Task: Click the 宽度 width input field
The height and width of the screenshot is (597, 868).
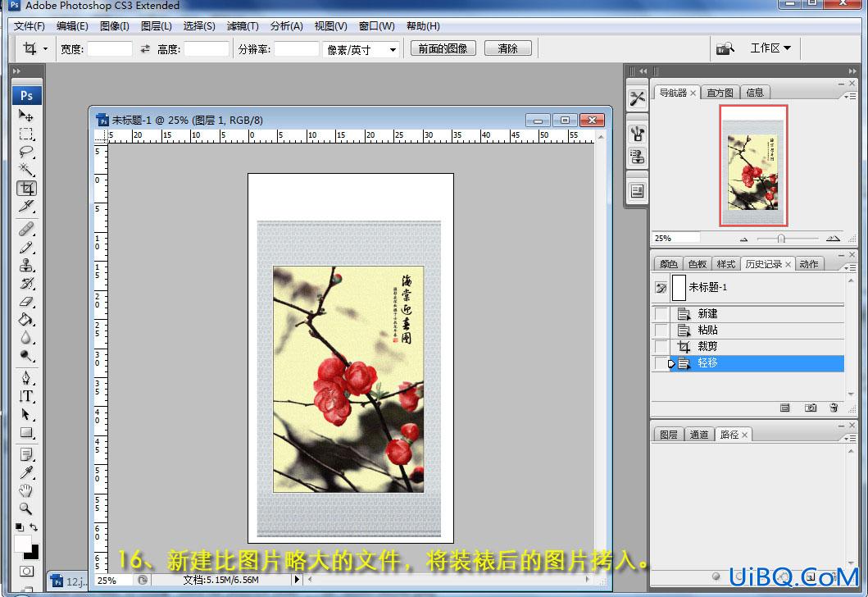Action: click(x=110, y=48)
